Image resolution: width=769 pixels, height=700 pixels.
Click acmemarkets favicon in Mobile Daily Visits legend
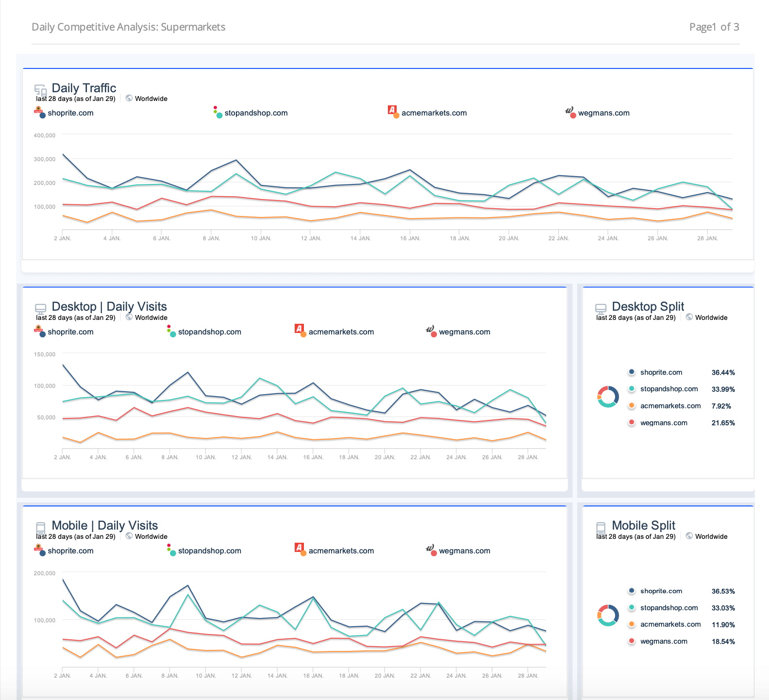(x=299, y=548)
